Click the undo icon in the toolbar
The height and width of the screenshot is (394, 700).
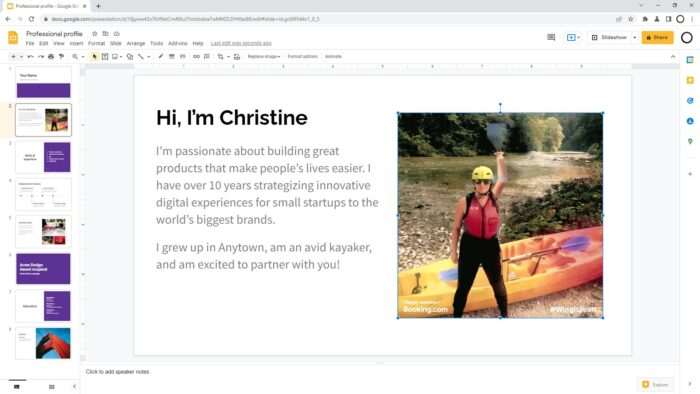(30, 57)
